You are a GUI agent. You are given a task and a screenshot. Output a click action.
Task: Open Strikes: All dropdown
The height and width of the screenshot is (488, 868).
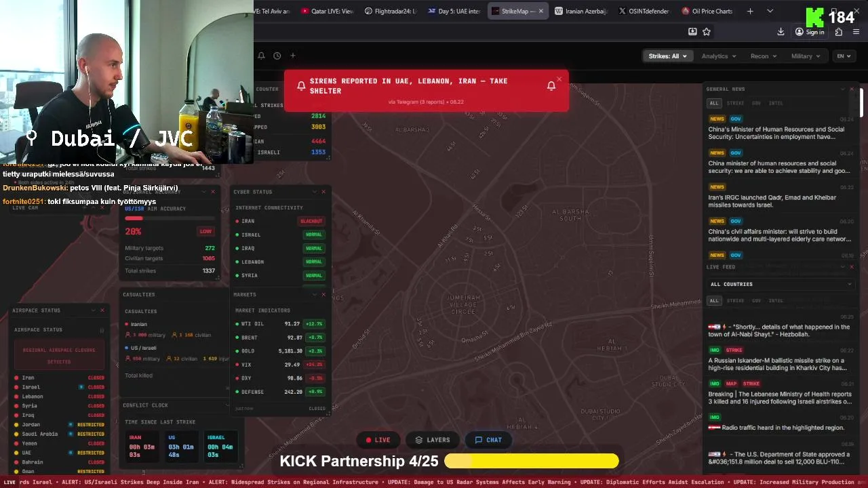coord(667,56)
